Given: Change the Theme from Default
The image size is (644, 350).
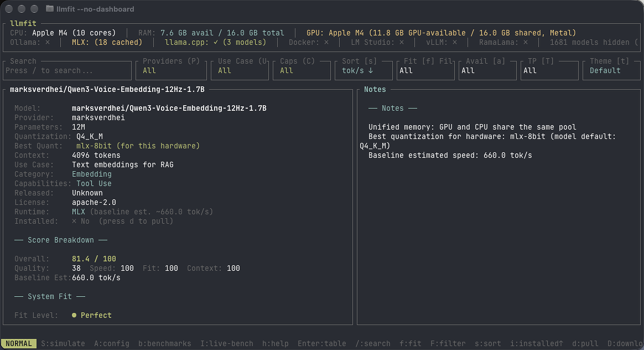Looking at the screenshot, I should point(611,71).
